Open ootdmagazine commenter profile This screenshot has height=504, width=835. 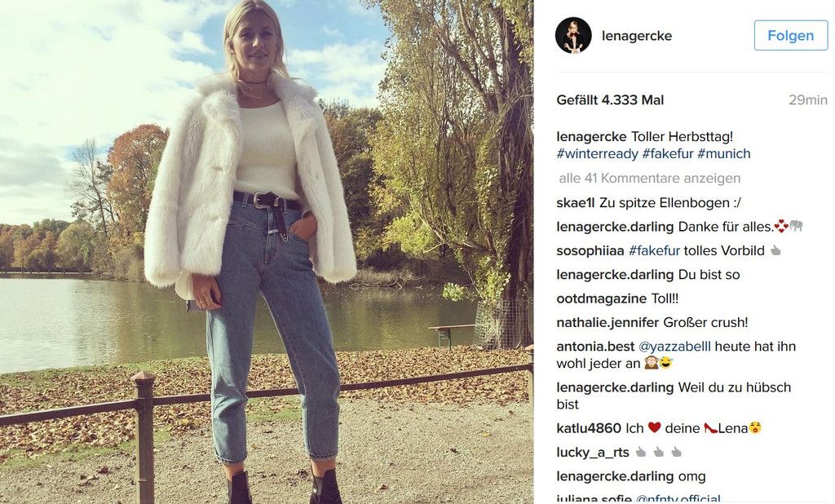click(602, 298)
